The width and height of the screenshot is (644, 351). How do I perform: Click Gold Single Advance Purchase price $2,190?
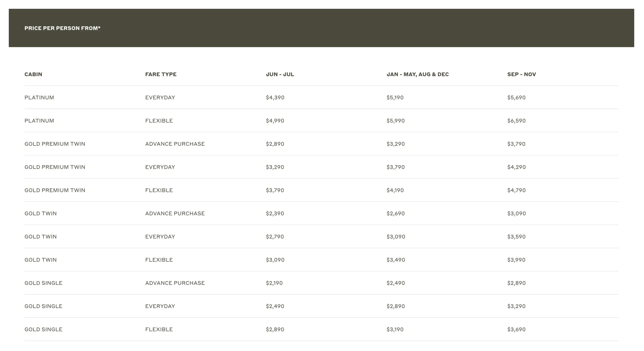click(x=274, y=283)
